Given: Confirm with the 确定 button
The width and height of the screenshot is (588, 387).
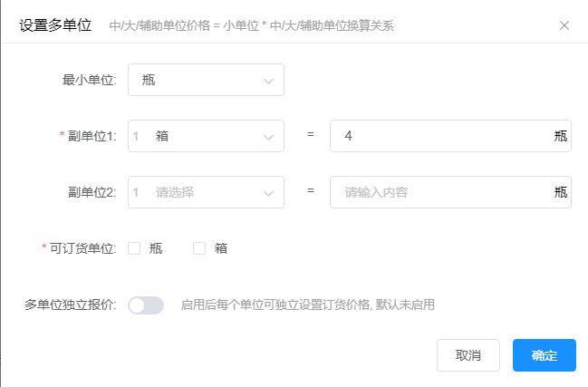Looking at the screenshot, I should (x=544, y=355).
